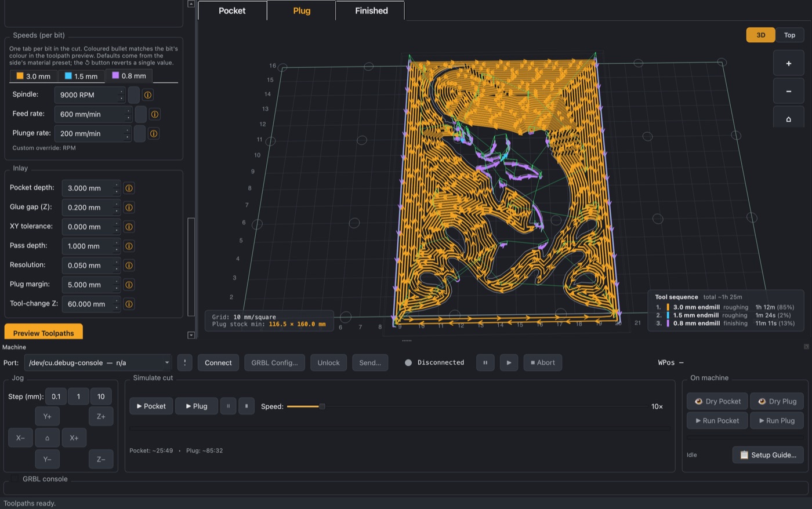Click Tool-change Z info icon
Viewport: 812px width, 509px height.
(129, 304)
